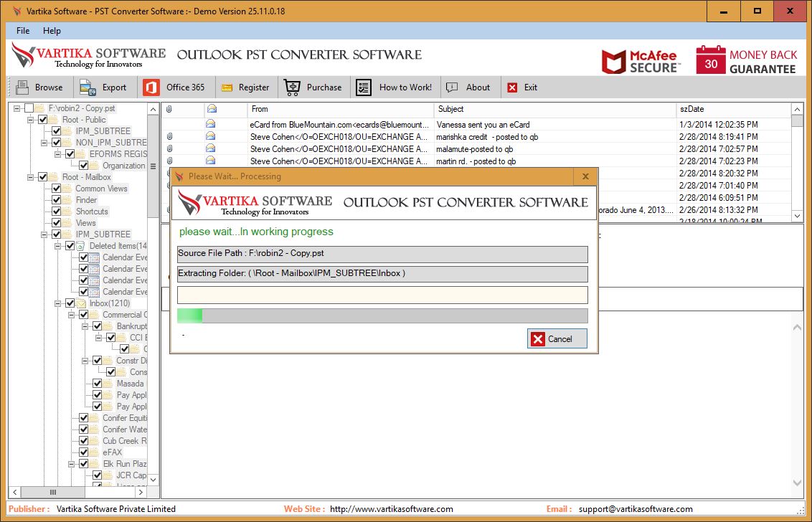
Task: Collapse the Root - Mailbox node
Action: click(x=31, y=177)
